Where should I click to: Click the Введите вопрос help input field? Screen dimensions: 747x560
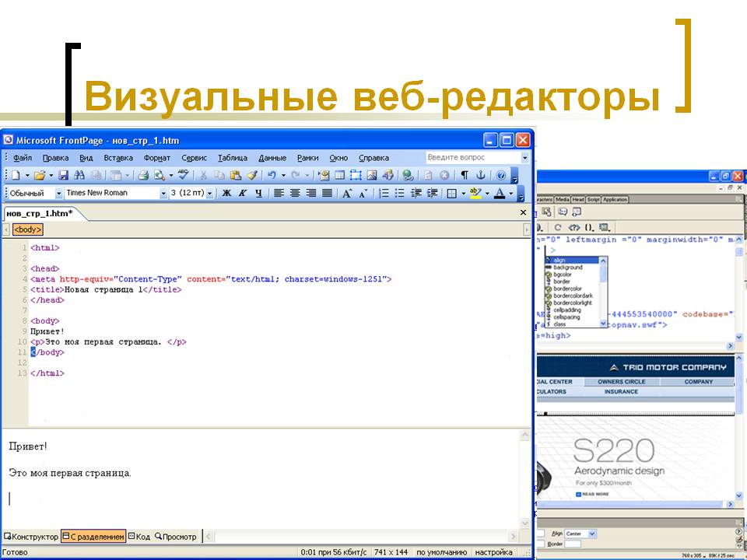(472, 158)
